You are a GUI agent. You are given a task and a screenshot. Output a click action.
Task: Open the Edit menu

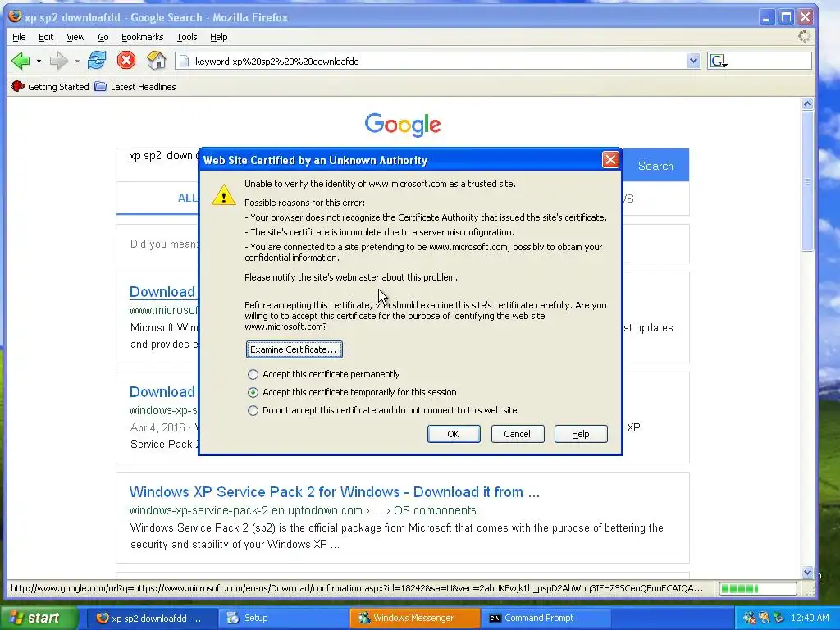(x=46, y=37)
